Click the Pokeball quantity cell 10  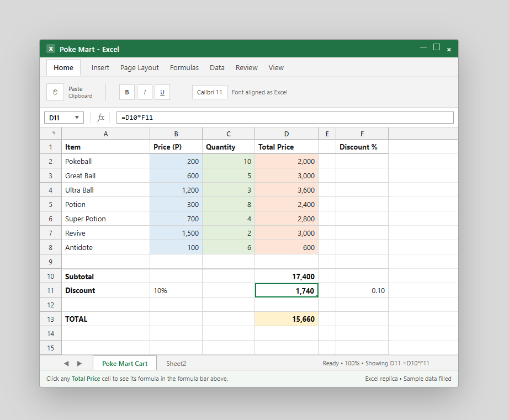(229, 161)
